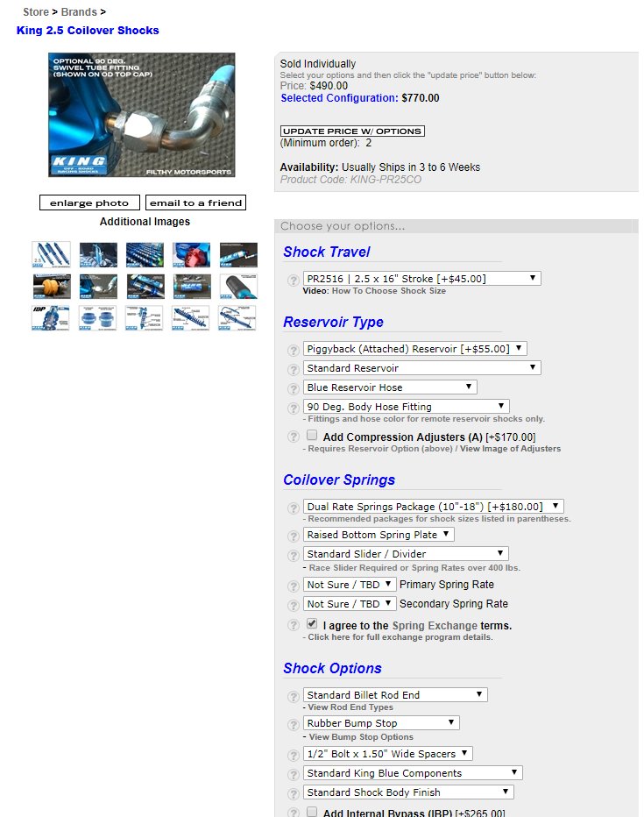Open help icon beside Primary Spring Rate
Viewport: 644px width, 817px height.
294,586
